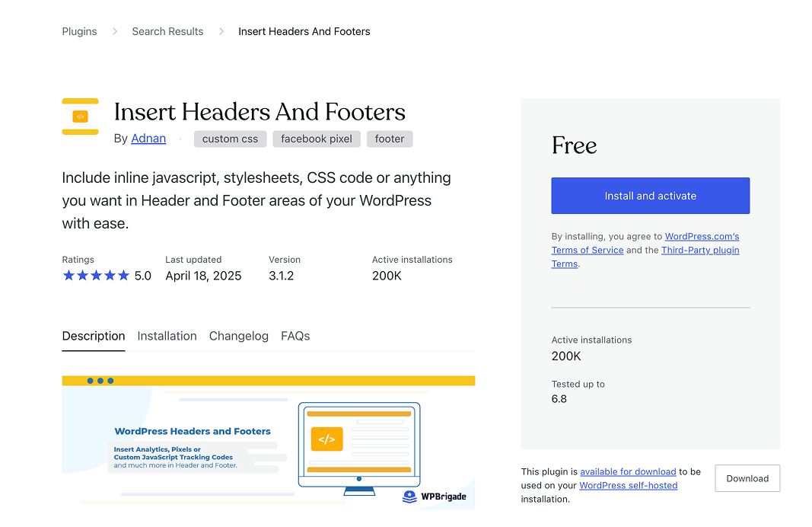Click the orange code icon in banner monitor
Image resolution: width=812 pixels, height=527 pixels.
326,439
